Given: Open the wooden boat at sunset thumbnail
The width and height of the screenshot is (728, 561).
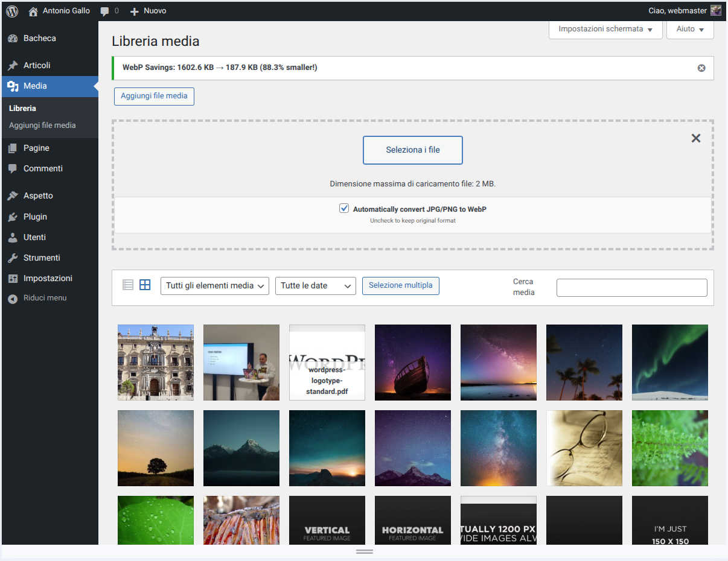Looking at the screenshot, I should click(413, 363).
